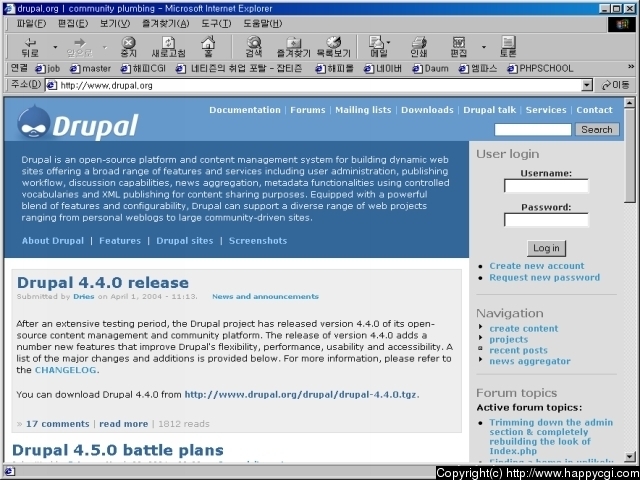This screenshot has height=480, width=640.
Task: Open the master links-bar shortcut
Action: [91, 69]
